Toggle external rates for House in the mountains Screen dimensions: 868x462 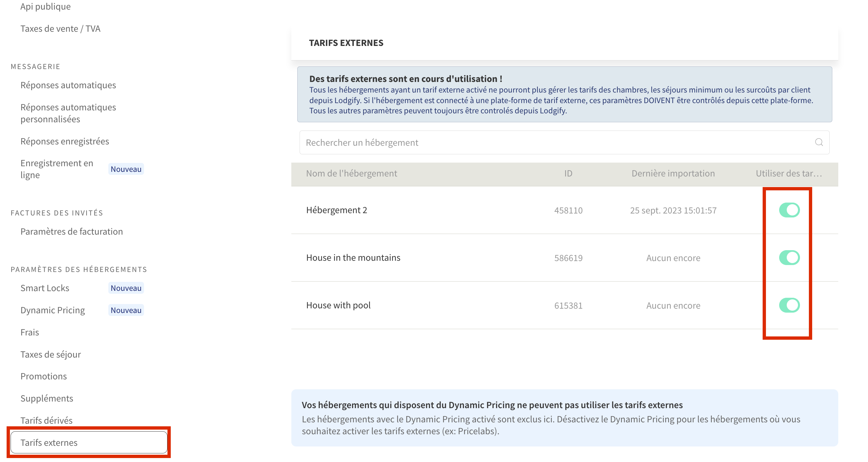tap(789, 258)
